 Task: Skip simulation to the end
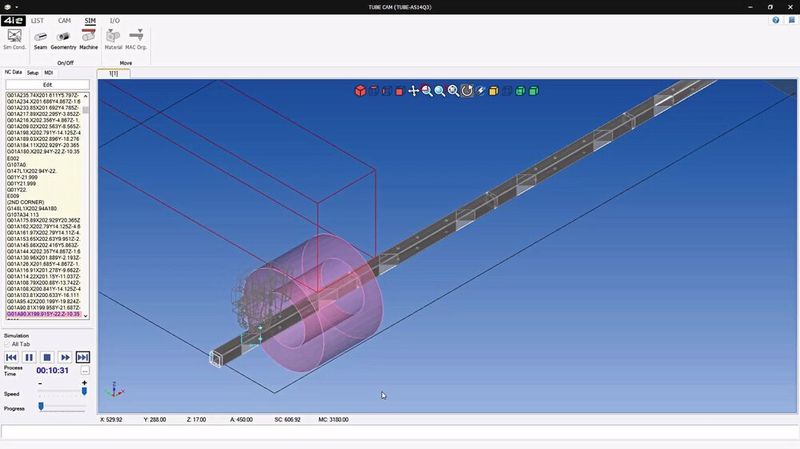point(83,357)
